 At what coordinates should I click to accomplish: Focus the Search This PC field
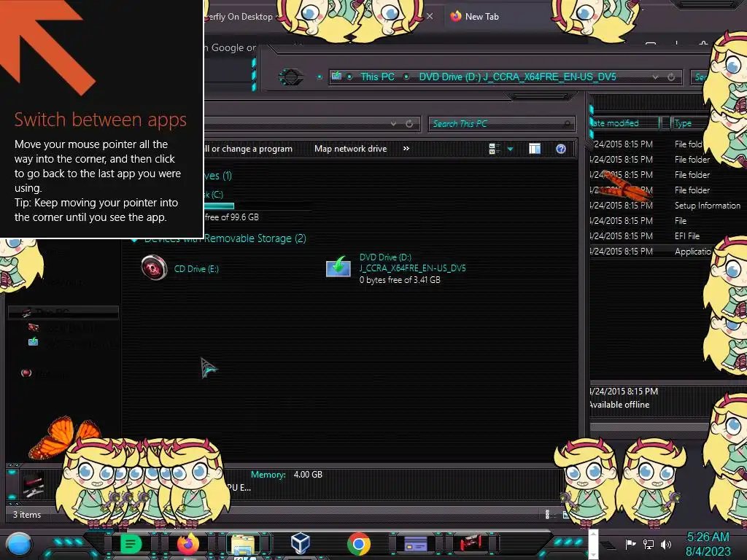pos(501,124)
